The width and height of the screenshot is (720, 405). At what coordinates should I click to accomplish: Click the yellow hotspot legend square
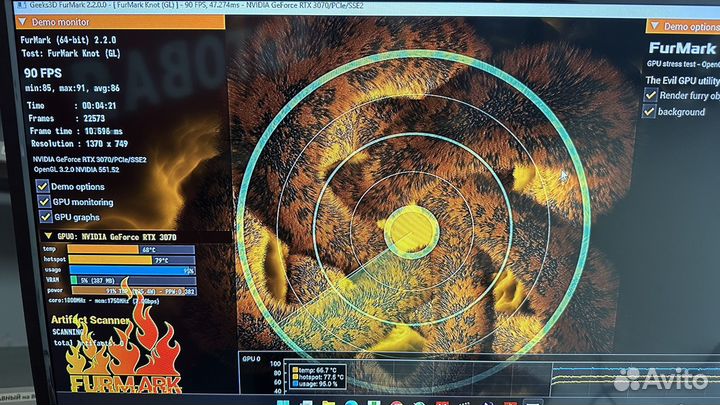(x=295, y=377)
